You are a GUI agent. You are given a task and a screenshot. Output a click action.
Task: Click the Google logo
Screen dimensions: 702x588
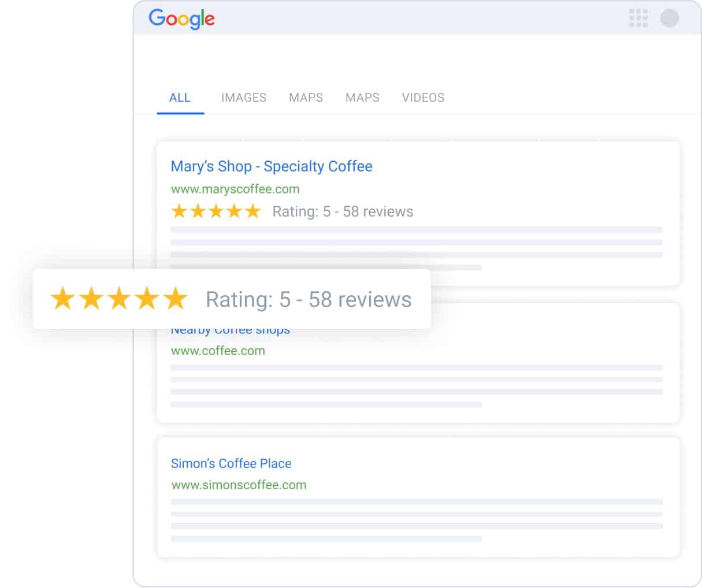point(181,19)
